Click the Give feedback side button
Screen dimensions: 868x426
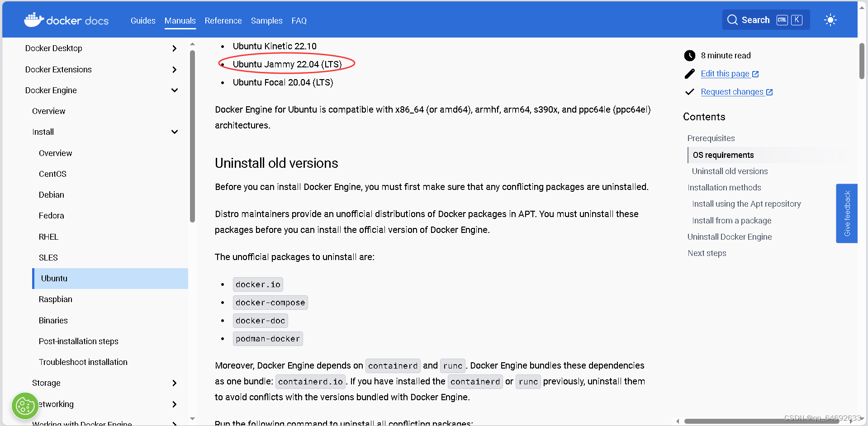[x=847, y=213]
